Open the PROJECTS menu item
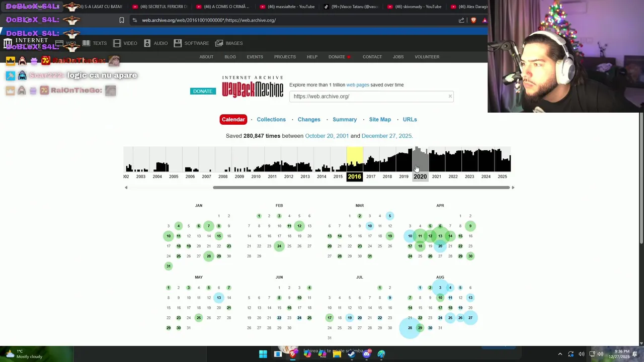Image resolution: width=644 pixels, height=362 pixels. (x=285, y=57)
